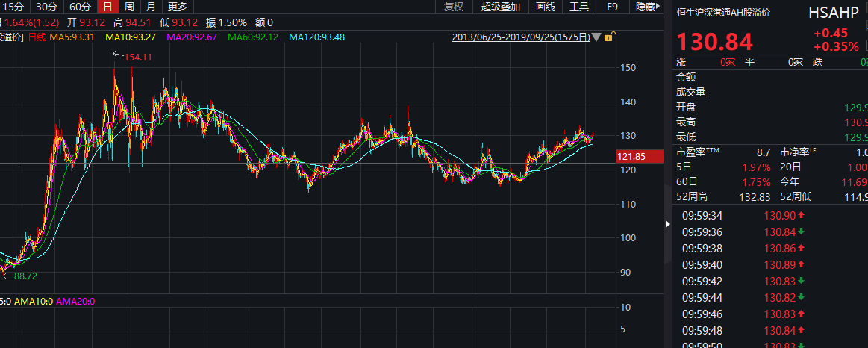Click the 2013/06/25-2019/09/25 date range link

pos(521,37)
